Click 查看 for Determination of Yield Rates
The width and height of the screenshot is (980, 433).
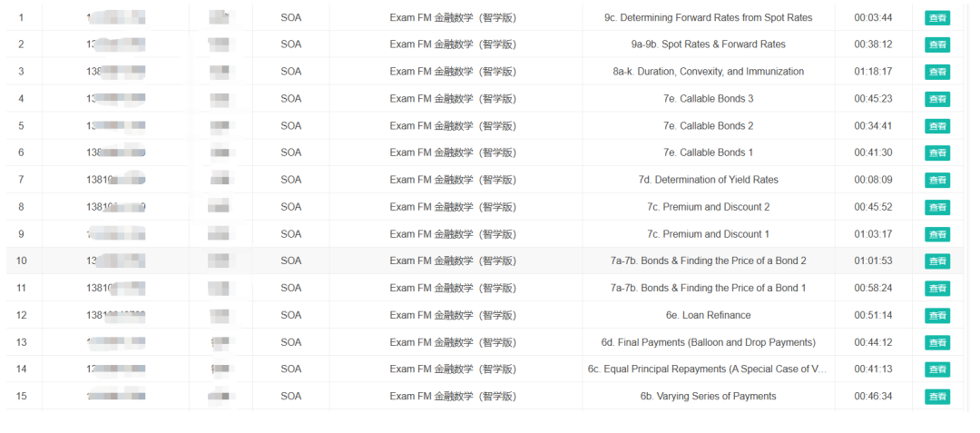tap(937, 180)
